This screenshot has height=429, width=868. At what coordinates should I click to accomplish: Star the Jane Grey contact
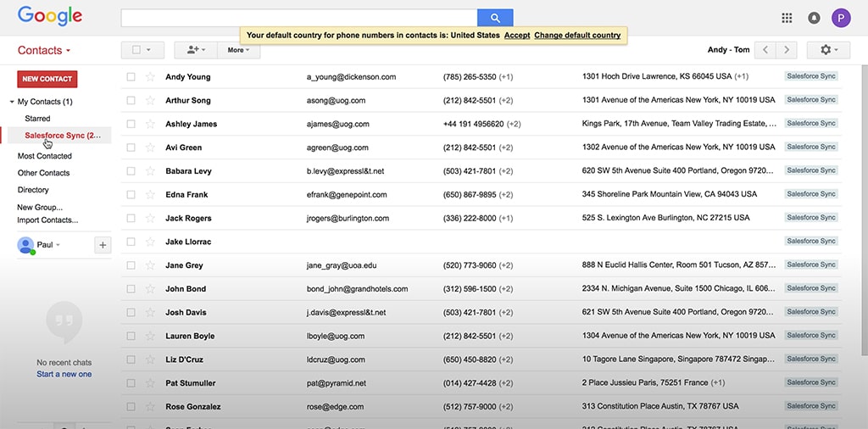point(150,265)
